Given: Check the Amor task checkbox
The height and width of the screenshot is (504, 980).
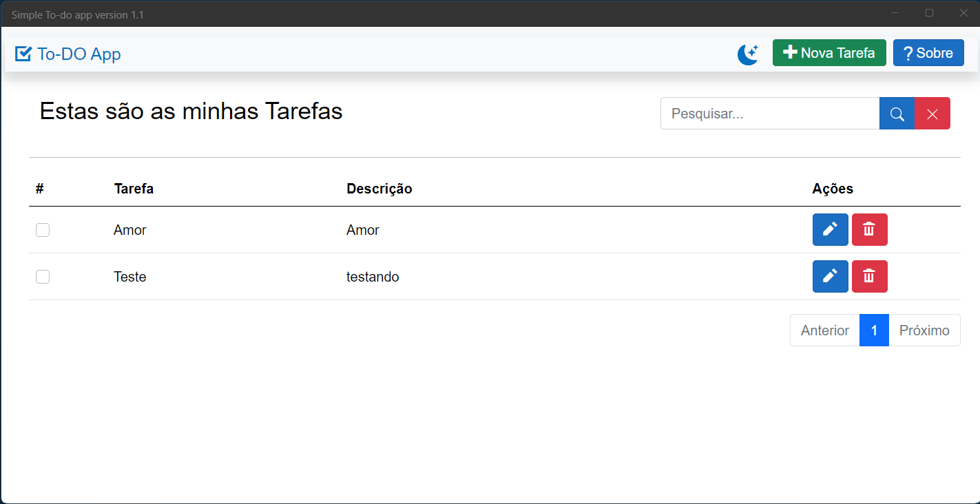Looking at the screenshot, I should point(43,230).
